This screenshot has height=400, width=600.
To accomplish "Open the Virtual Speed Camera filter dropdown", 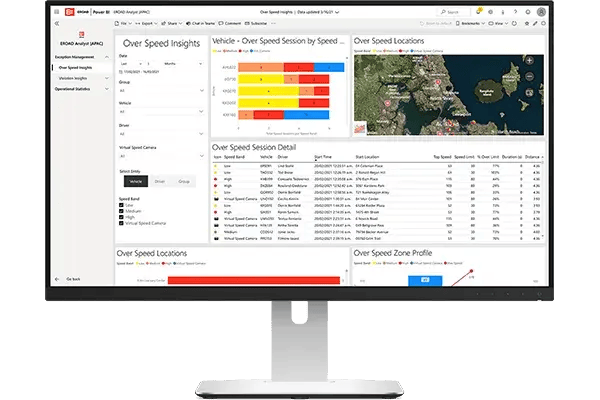I will coord(161,156).
